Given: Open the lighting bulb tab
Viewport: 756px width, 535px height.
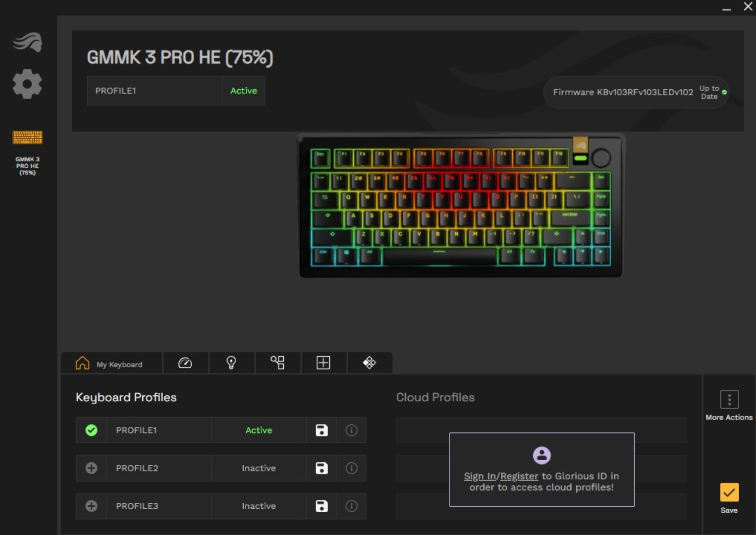Looking at the screenshot, I should (x=231, y=363).
